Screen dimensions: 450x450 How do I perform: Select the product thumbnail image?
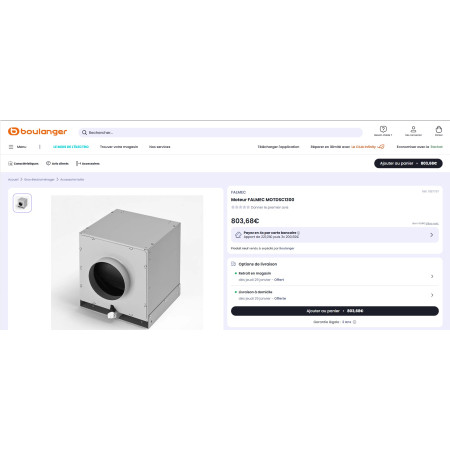pyautogui.click(x=22, y=203)
